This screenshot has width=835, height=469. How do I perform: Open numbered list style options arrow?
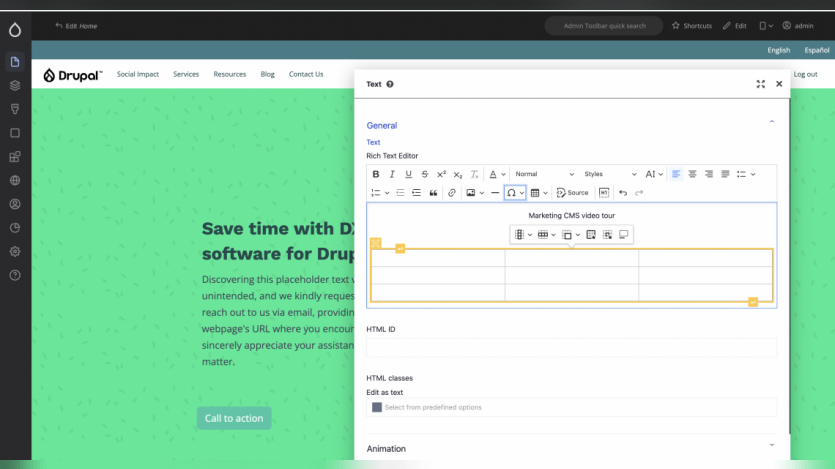click(387, 193)
